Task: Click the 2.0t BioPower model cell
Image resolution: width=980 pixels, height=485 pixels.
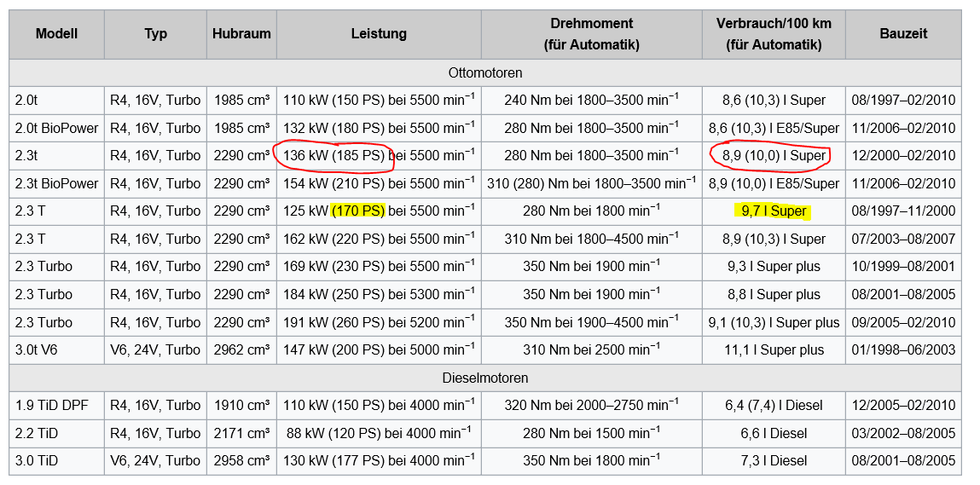Action: (57, 128)
